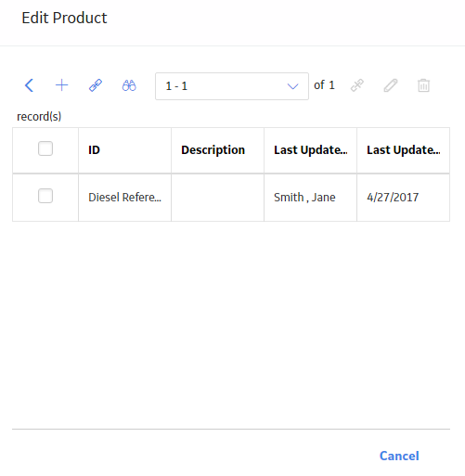Click the blue link record icon
Screen dimensions: 465x476
click(96, 85)
